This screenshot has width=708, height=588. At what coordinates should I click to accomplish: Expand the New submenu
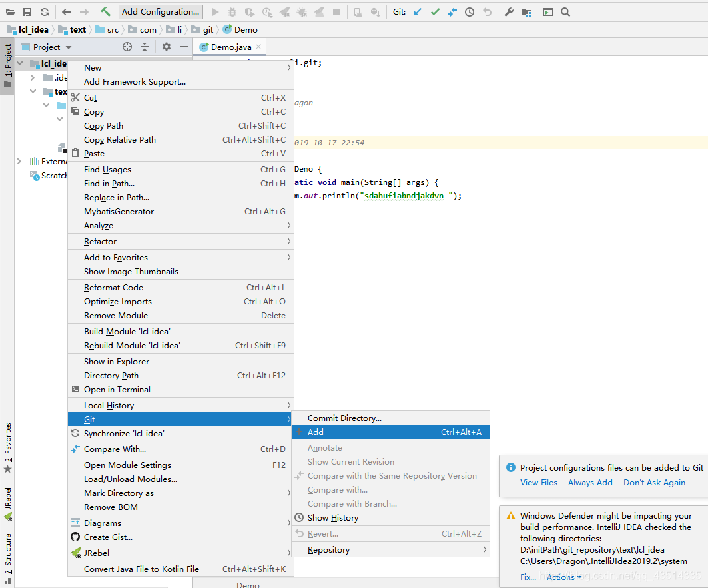pyautogui.click(x=180, y=68)
